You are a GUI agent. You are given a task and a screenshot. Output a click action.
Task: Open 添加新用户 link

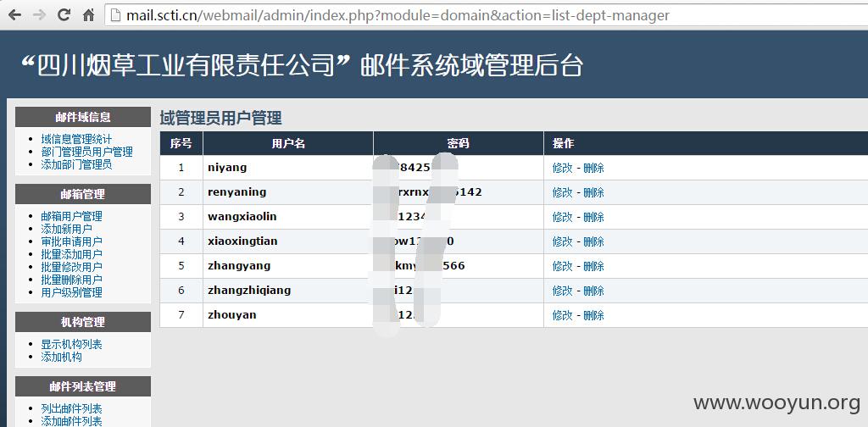coord(66,229)
